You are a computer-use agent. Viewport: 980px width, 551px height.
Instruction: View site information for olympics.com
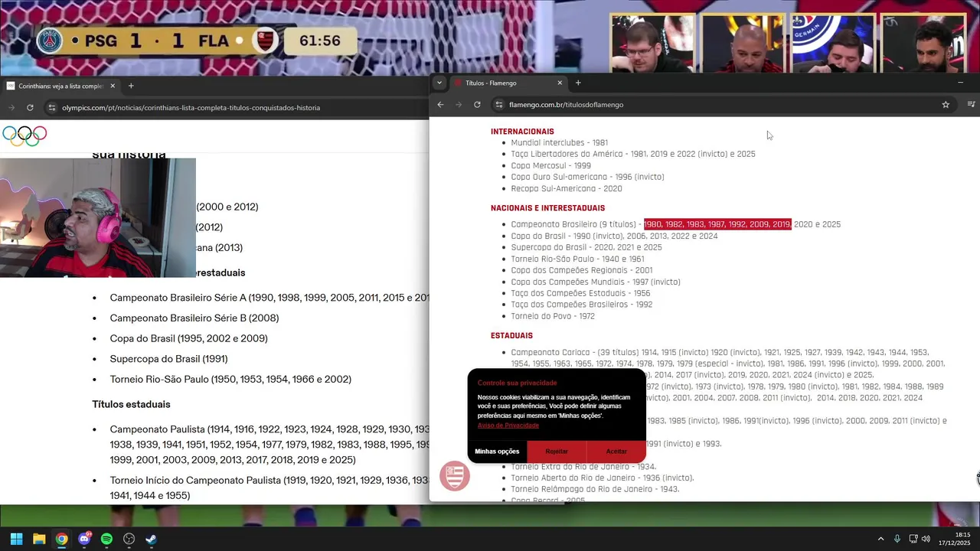click(51, 107)
